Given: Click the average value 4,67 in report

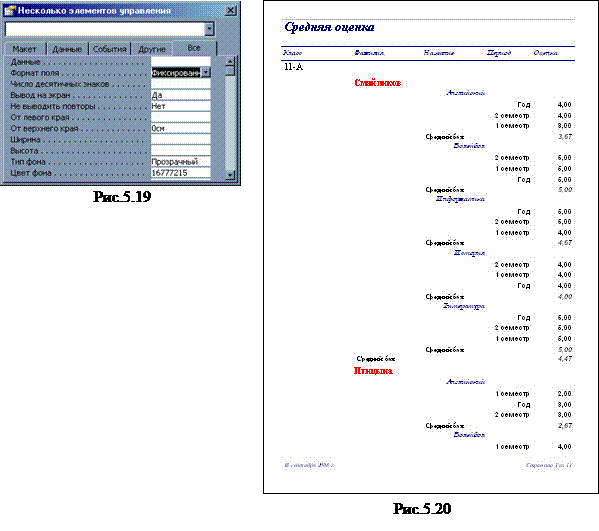Looking at the screenshot, I should 565,243.
